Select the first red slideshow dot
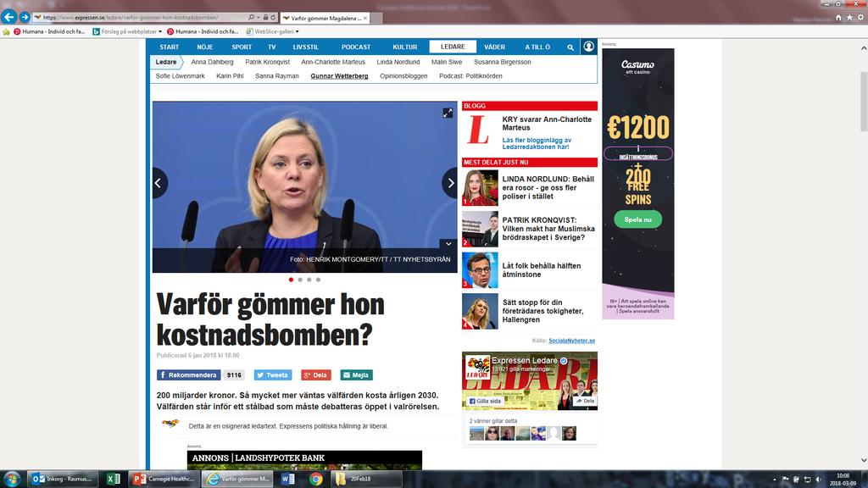This screenshot has width=868, height=488. coord(292,280)
